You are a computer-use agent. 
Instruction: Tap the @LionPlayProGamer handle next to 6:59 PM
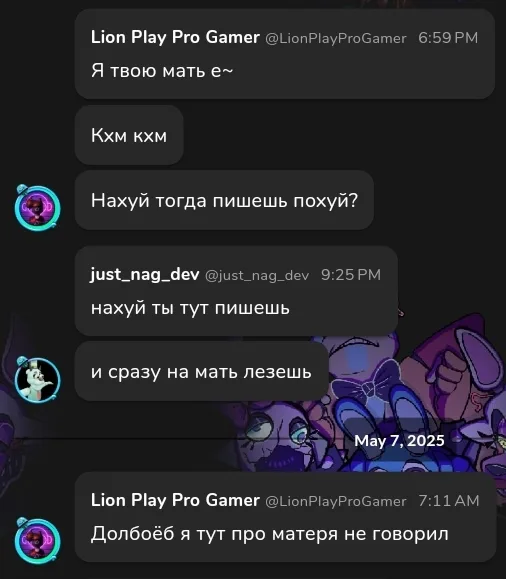coord(336,38)
